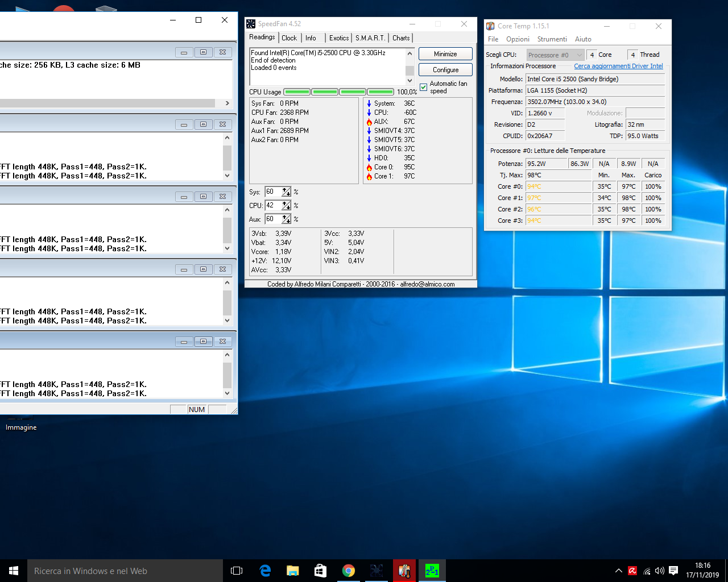Open the network Wi-Fi tray icon
Image resolution: width=728 pixels, height=582 pixels.
pos(647,571)
